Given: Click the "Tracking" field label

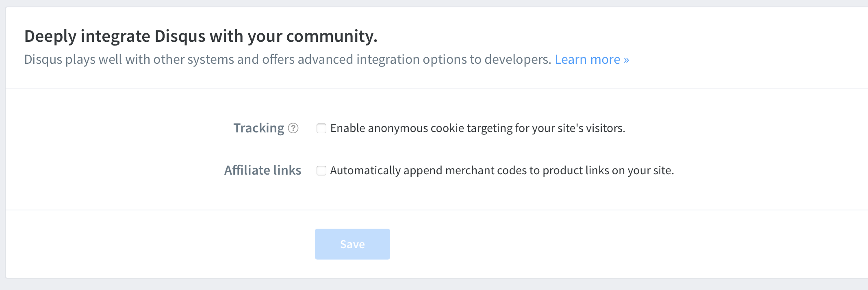Looking at the screenshot, I should click(259, 128).
